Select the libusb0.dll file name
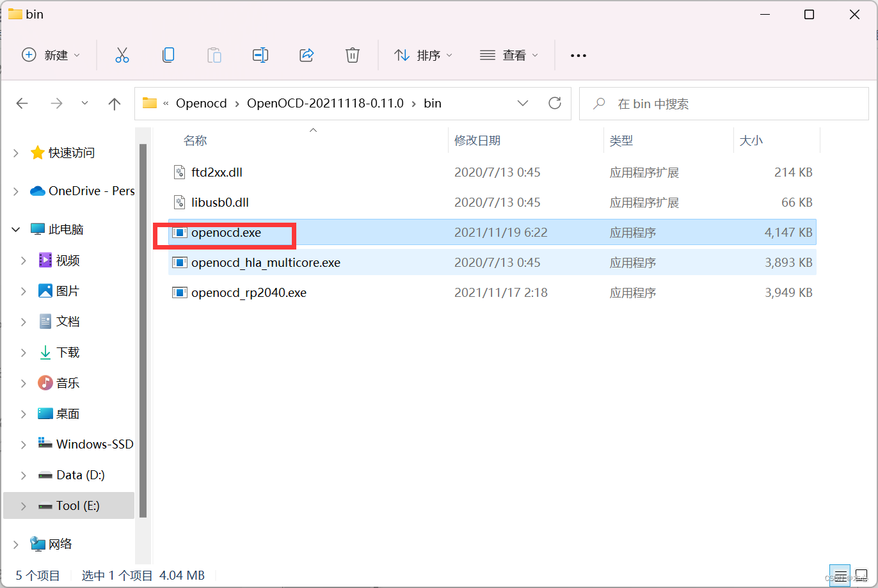 pos(220,202)
